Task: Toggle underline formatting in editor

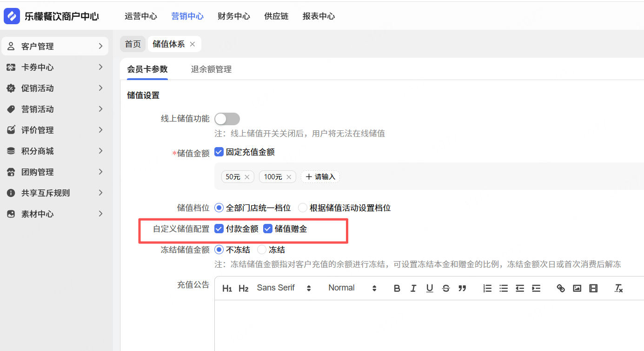Action: tap(430, 288)
